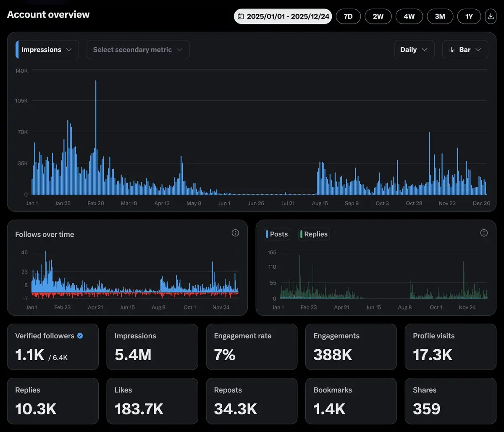This screenshot has width=504, height=432.
Task: Toggle the Replies series in chart legend
Action: click(314, 234)
